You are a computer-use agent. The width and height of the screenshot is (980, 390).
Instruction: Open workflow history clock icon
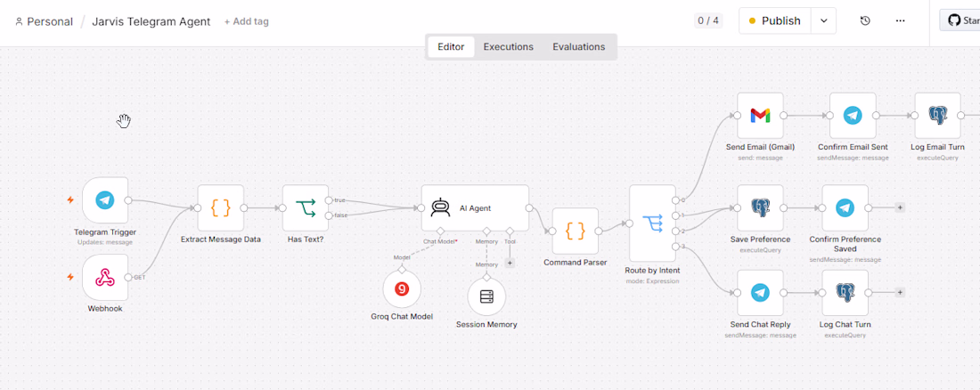point(865,20)
